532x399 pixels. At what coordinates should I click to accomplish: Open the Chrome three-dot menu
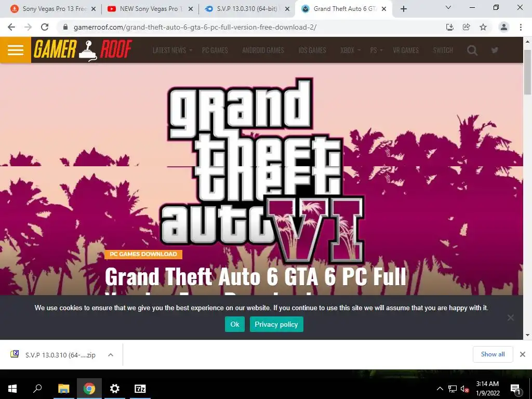click(521, 27)
